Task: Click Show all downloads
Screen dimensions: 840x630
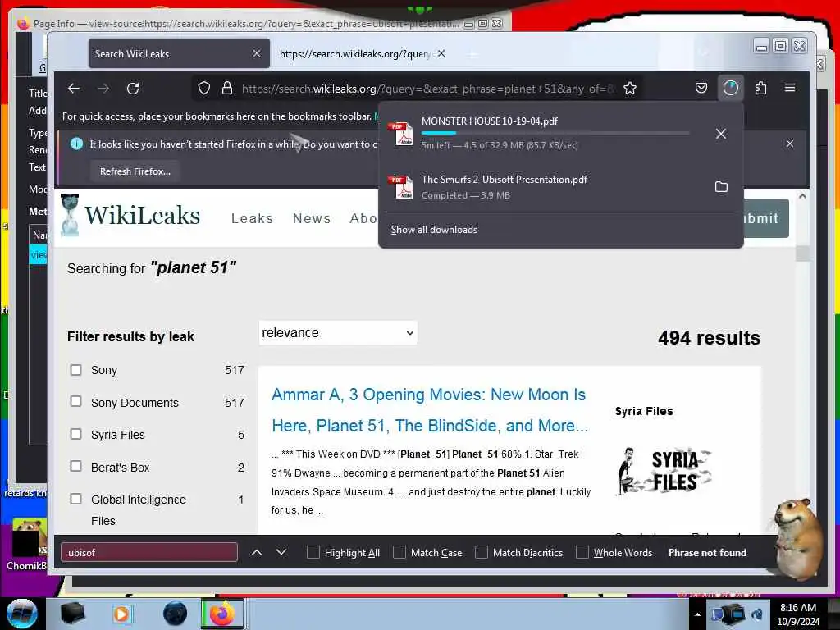Action: point(434,230)
